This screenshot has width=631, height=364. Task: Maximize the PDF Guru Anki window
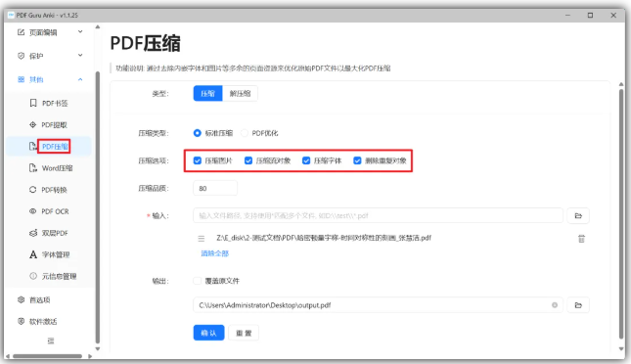point(590,16)
